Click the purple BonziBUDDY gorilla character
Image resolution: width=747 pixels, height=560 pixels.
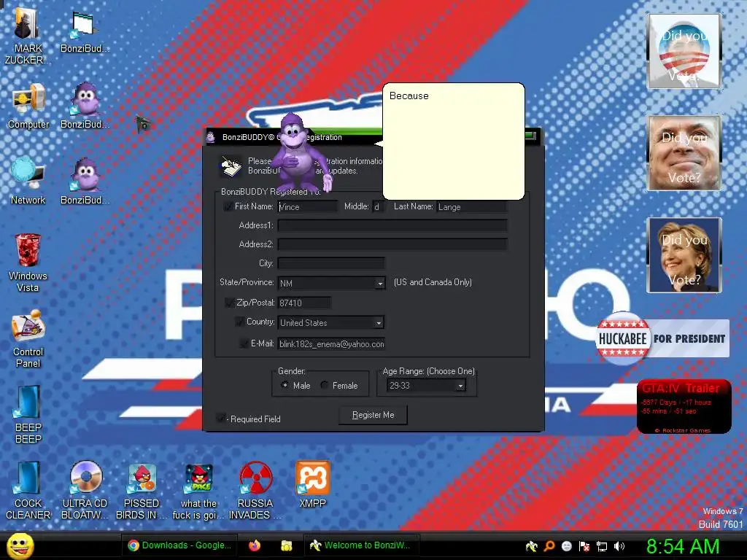click(300, 152)
